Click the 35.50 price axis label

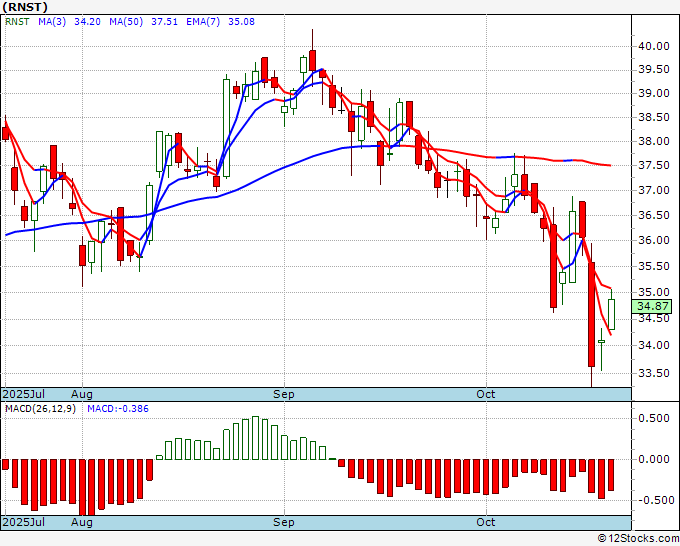click(x=654, y=266)
